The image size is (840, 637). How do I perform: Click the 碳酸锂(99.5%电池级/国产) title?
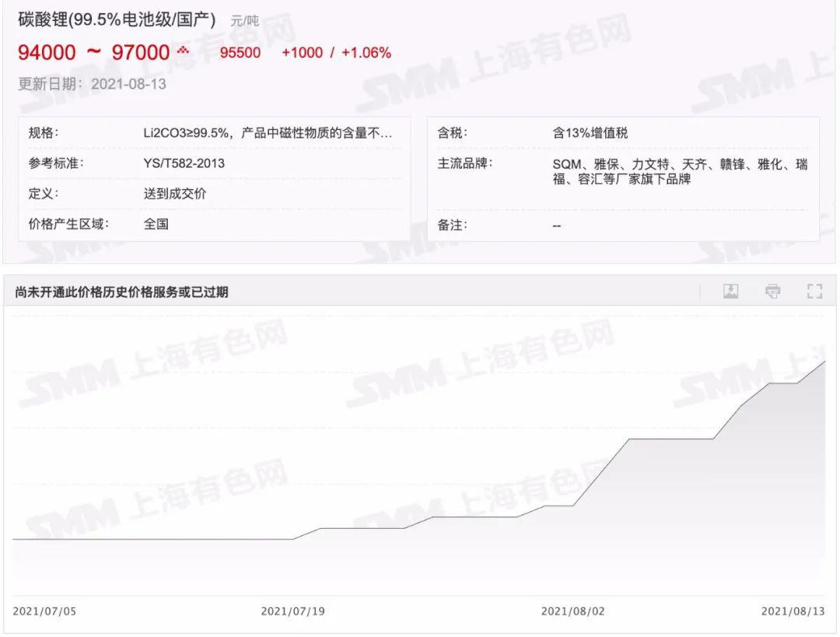click(117, 20)
